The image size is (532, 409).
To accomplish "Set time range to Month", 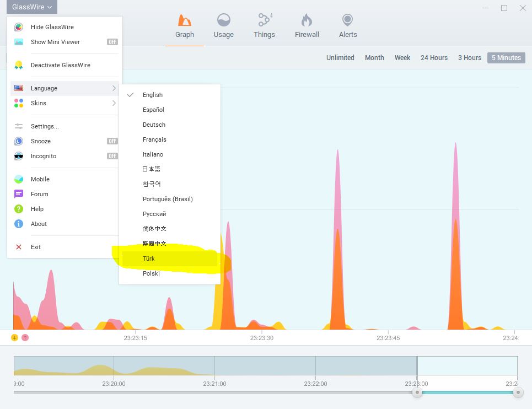I will point(374,58).
